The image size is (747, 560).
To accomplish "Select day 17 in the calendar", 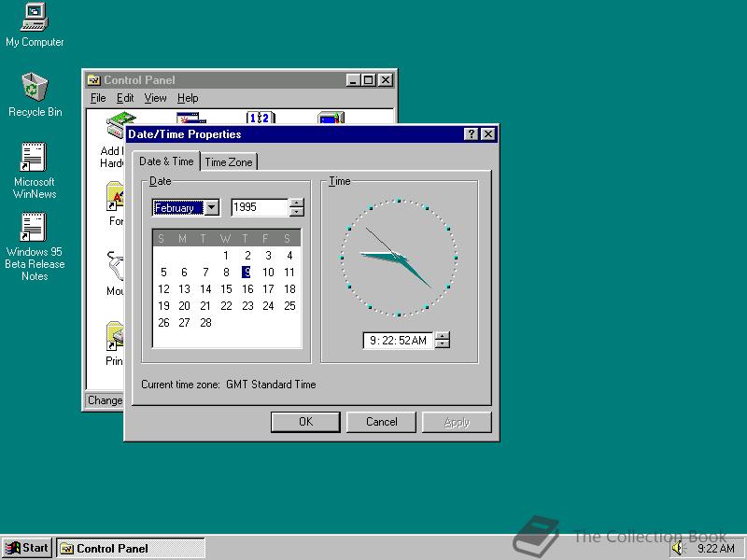I will 268,289.
